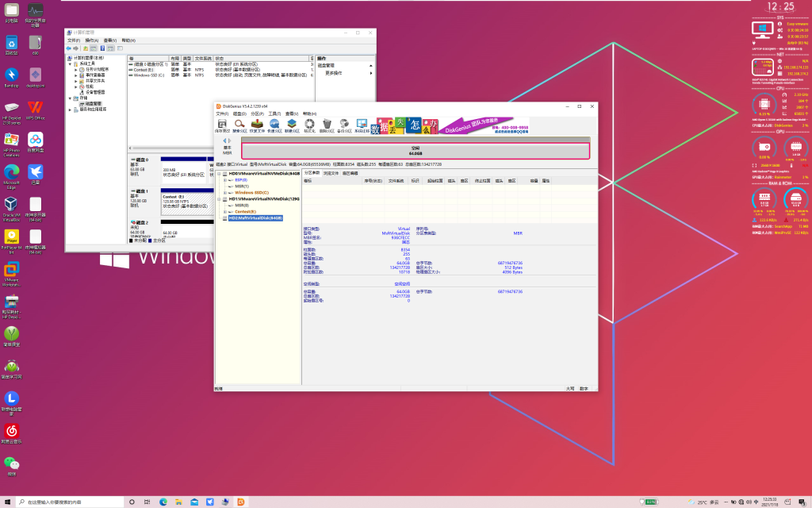Click DiskGenius advertisement banner
The height and width of the screenshot is (508, 812).
tap(452, 125)
